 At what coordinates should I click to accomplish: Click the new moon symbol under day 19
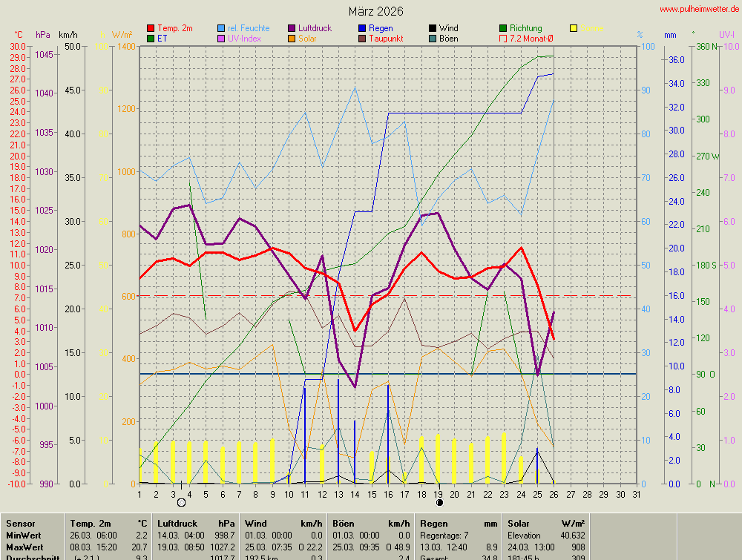coord(439,503)
